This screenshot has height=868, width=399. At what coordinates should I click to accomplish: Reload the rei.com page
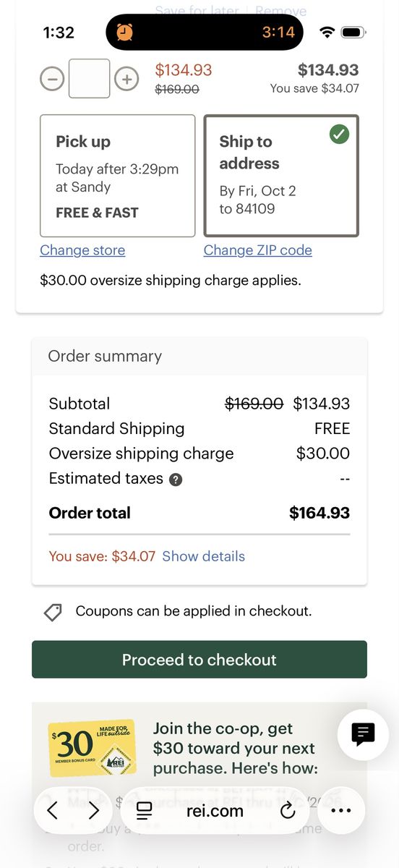click(288, 811)
